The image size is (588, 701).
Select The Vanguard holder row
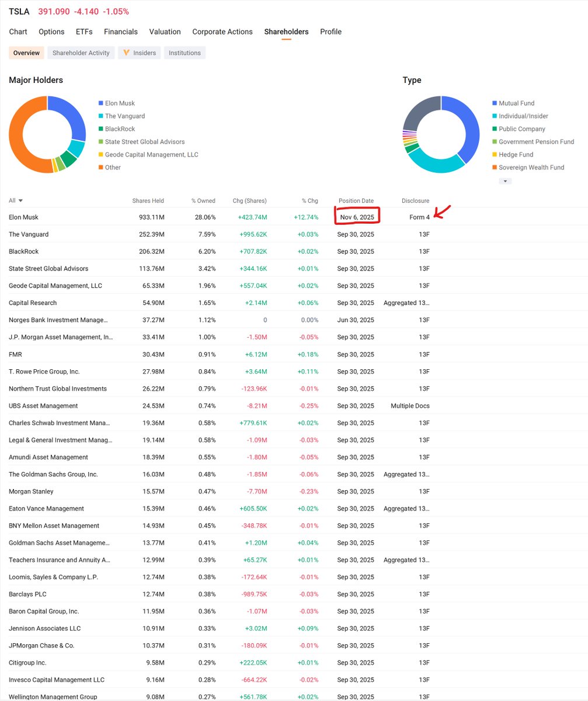click(x=294, y=234)
